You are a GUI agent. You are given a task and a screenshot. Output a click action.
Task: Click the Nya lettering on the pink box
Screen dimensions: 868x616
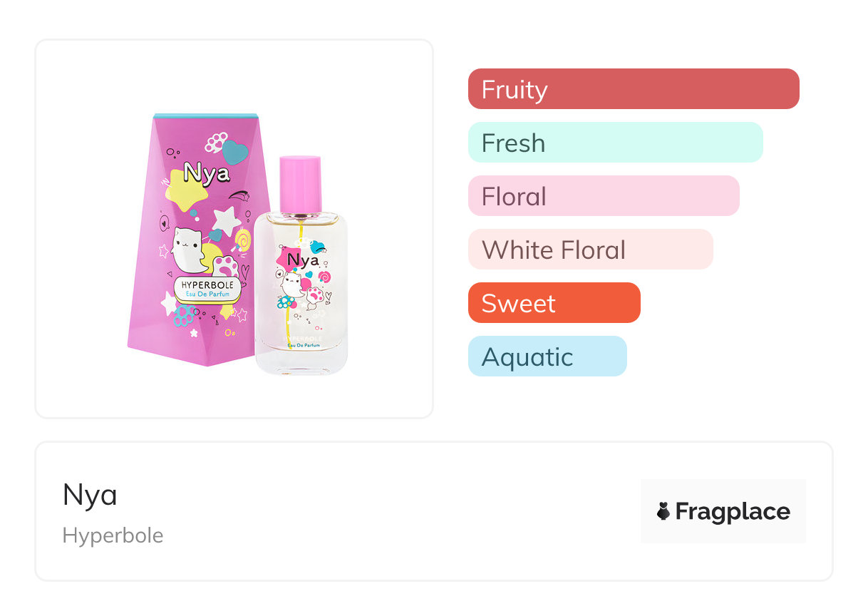pos(206,173)
